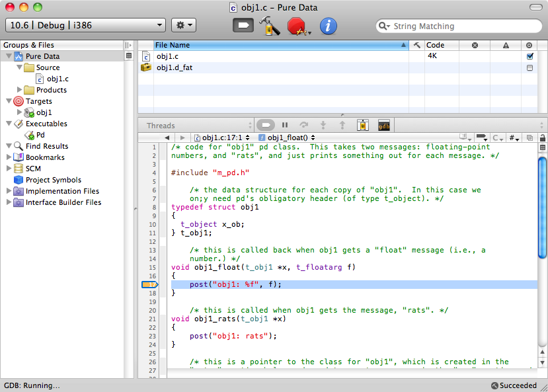Click the String Matching search field
548x392 pixels.
pyautogui.click(x=459, y=26)
